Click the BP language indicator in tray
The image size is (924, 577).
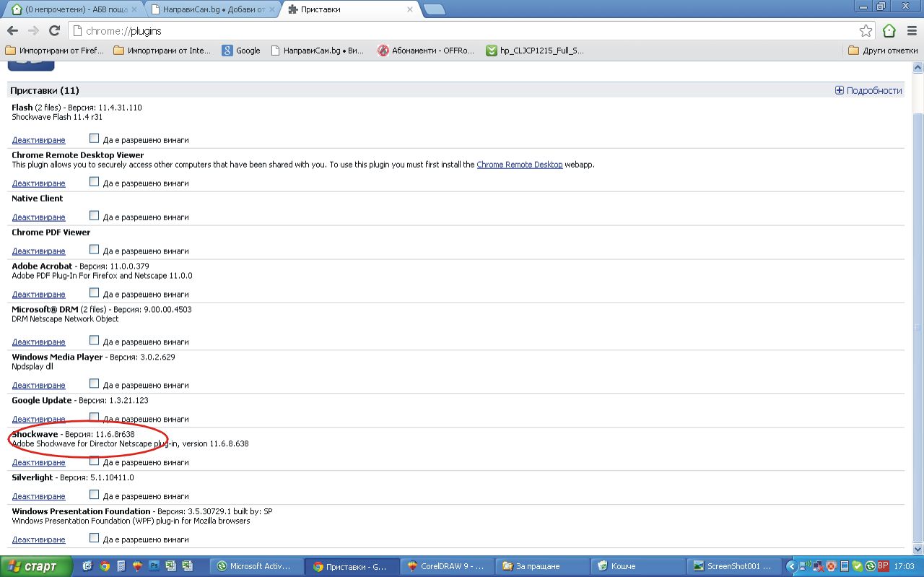click(883, 566)
